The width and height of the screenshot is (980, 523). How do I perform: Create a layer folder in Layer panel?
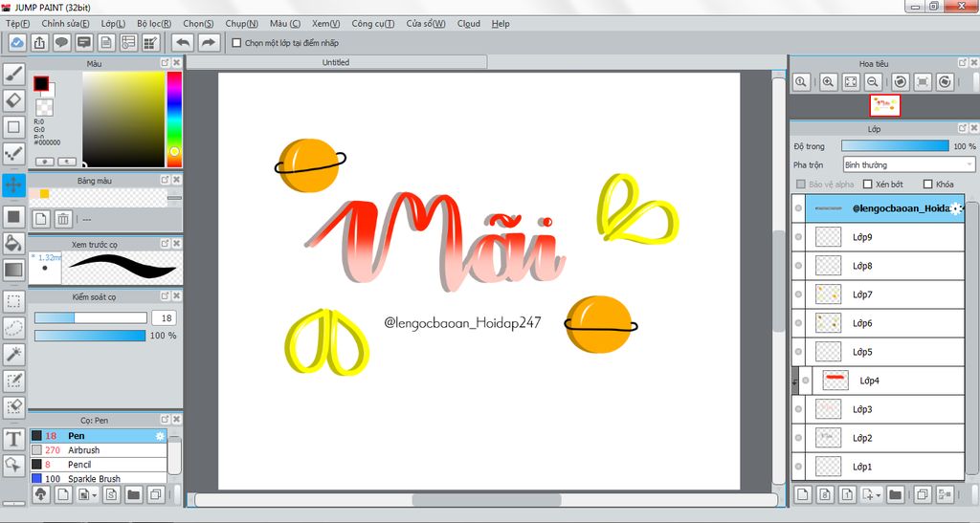(896, 495)
